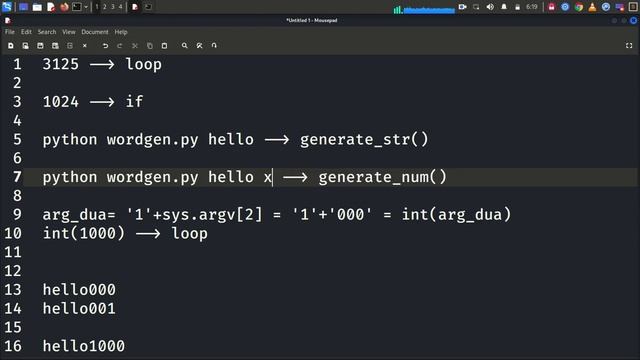Click 'int(arg_dua)' on line 9
The width and height of the screenshot is (640, 360).
click(456, 215)
